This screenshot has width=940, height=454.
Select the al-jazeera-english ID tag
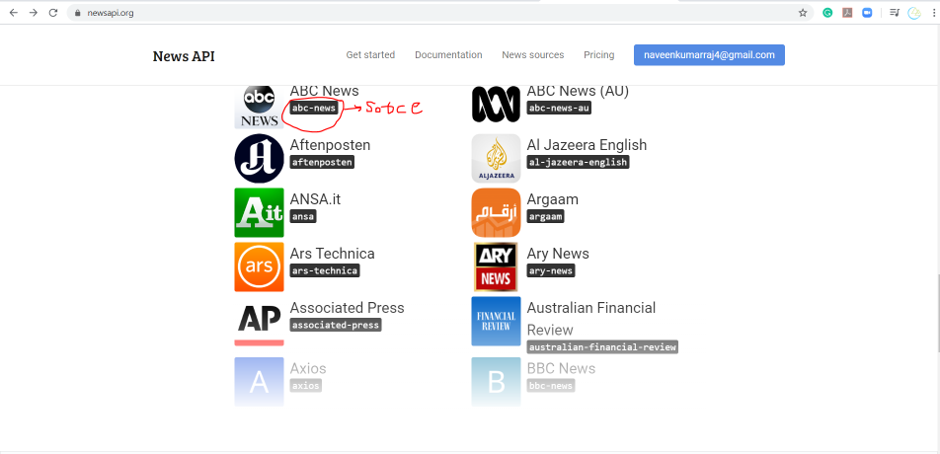578,162
